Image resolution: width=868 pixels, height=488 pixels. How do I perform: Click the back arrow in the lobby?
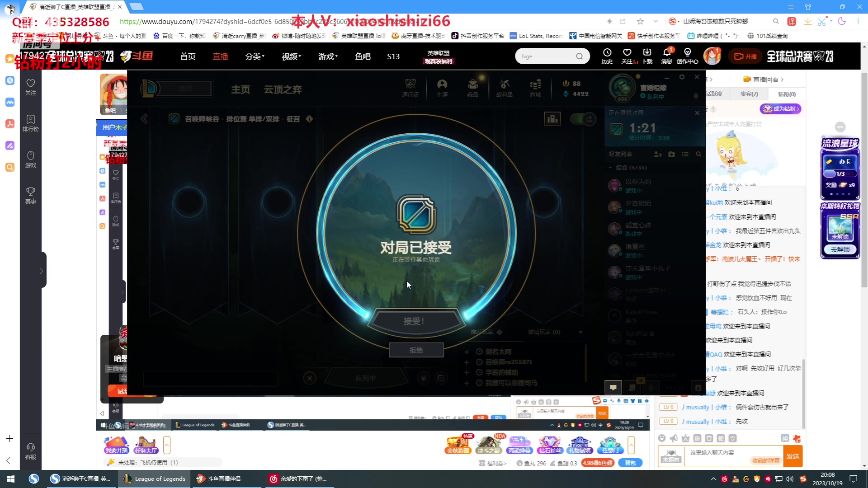pyautogui.click(x=144, y=119)
